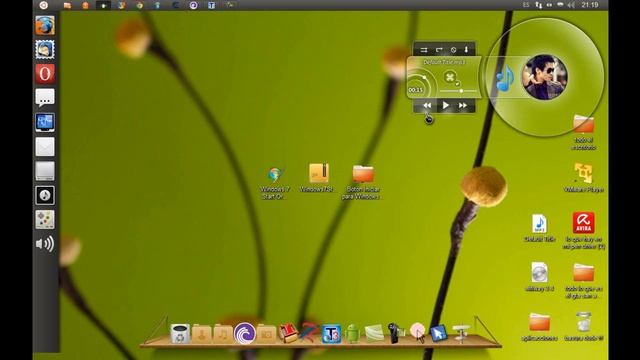Open the chat speech-bubble launcher icon
640x360 pixels.
coord(45,98)
